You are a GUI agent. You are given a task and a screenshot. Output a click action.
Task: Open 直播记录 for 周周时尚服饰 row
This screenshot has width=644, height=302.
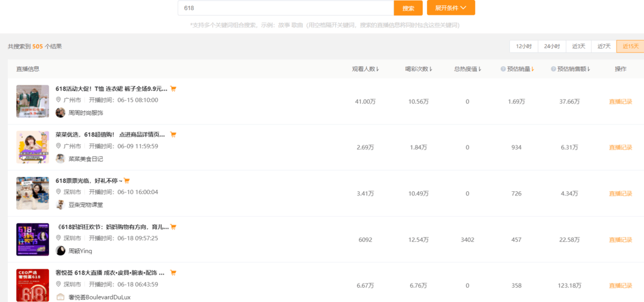620,102
